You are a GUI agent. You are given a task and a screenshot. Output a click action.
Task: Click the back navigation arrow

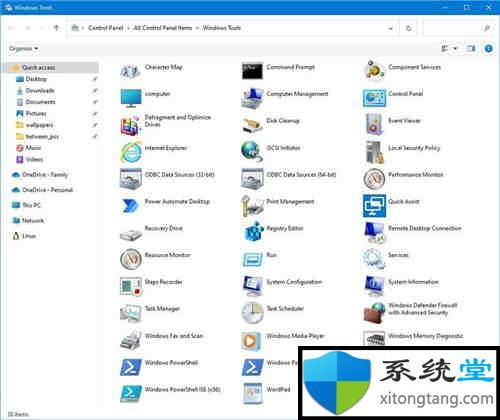click(x=12, y=28)
